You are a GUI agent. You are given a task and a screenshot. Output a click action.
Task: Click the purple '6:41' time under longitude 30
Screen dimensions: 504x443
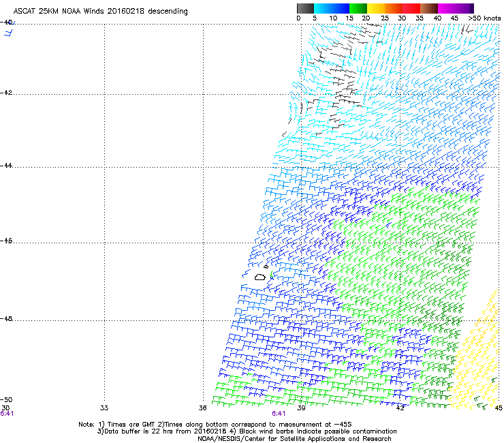pos(7,414)
